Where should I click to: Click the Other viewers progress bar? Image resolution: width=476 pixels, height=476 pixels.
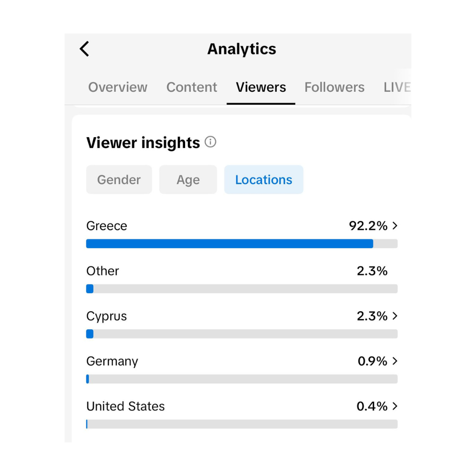(242, 289)
